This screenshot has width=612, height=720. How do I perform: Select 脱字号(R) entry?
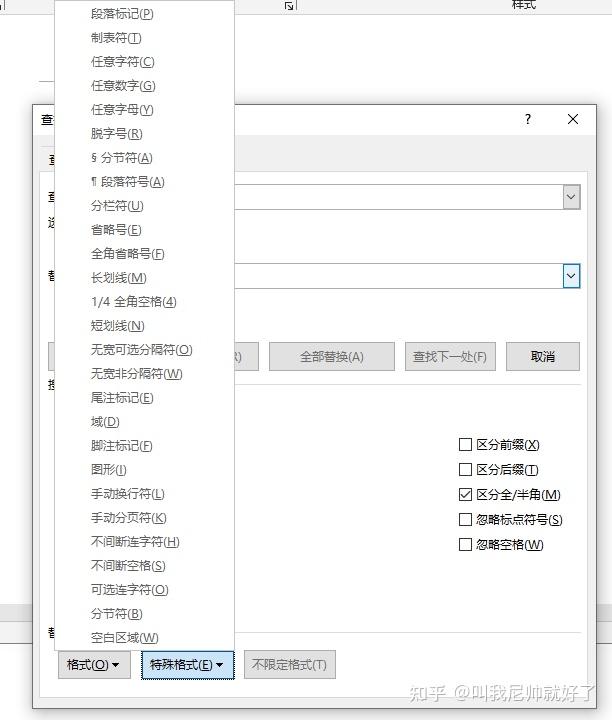pyautogui.click(x=117, y=134)
